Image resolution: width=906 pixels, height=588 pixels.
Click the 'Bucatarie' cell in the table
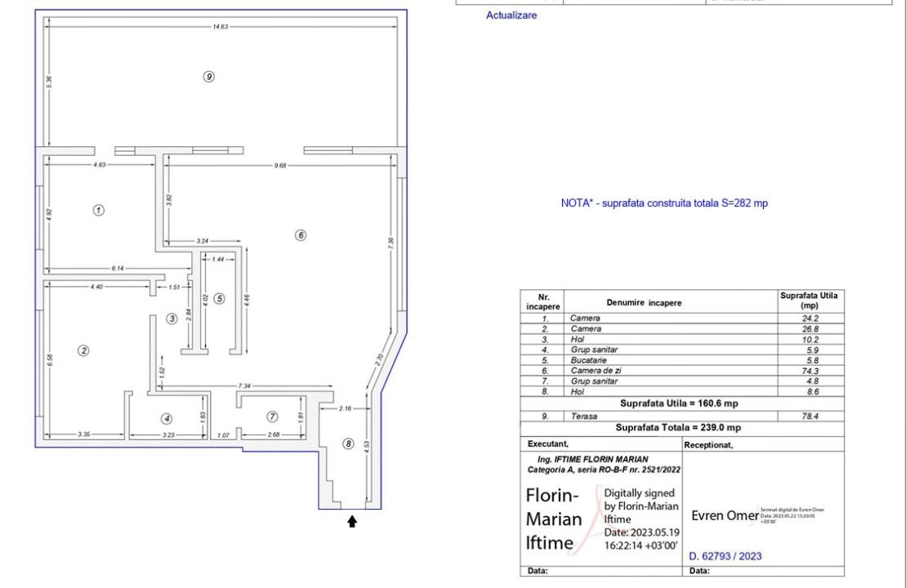pos(588,360)
